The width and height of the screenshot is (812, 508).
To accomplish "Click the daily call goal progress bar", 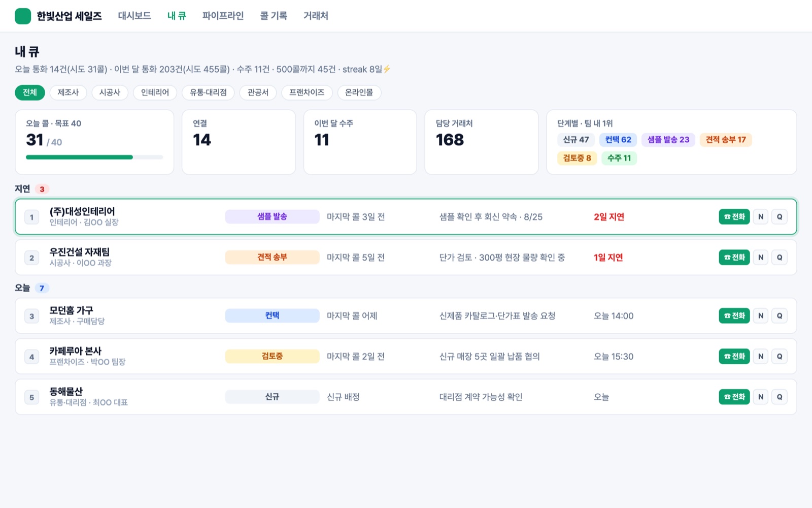I will 94,157.
